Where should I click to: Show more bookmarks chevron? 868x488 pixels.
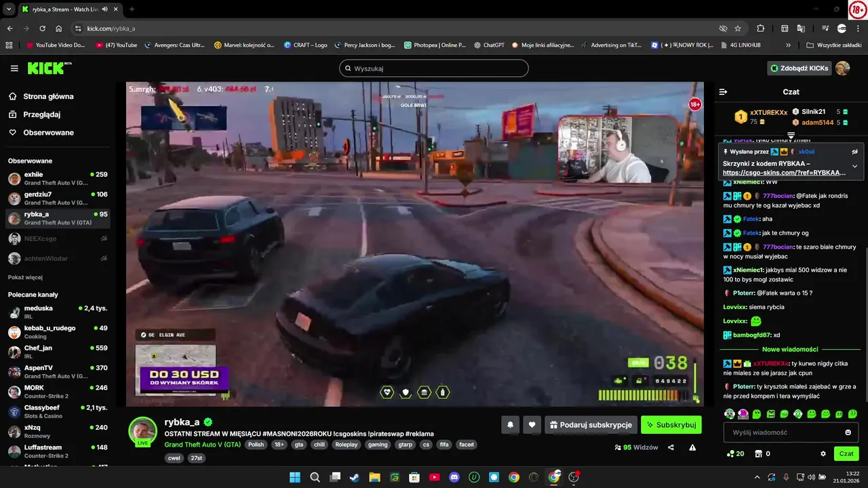pyautogui.click(x=788, y=45)
